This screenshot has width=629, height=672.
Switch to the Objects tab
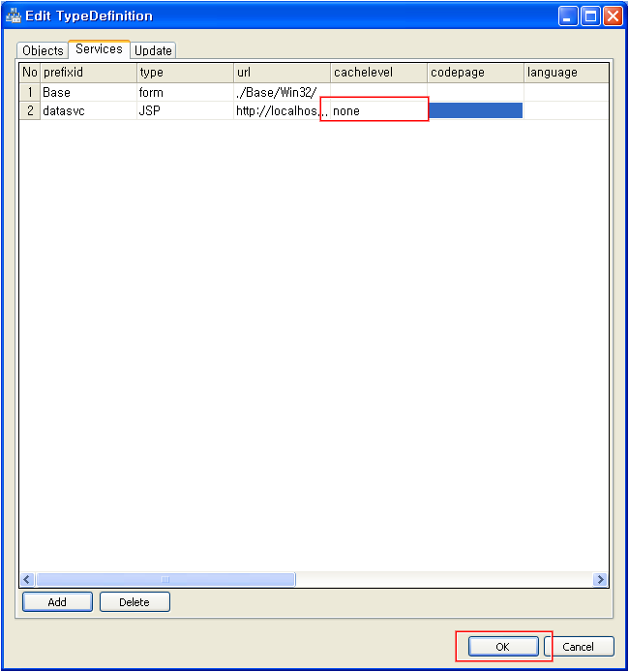(43, 50)
